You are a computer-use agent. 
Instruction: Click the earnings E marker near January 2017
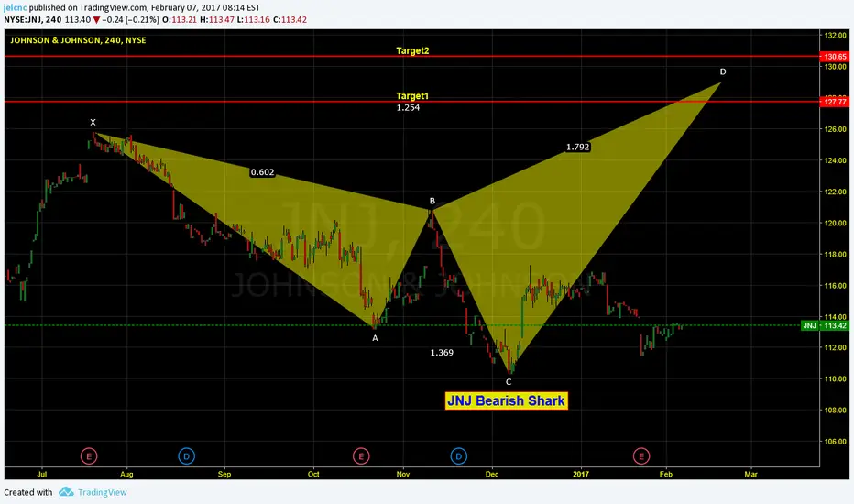(x=641, y=456)
